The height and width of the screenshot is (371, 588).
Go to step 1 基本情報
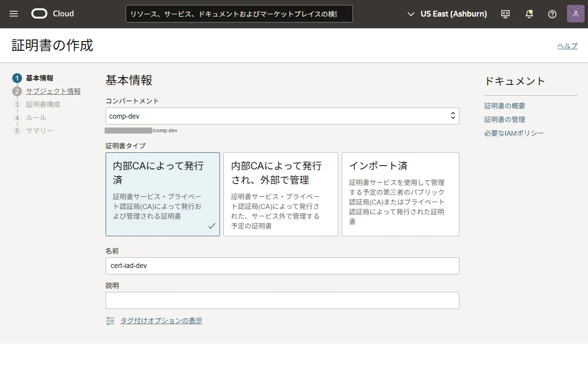pos(33,78)
